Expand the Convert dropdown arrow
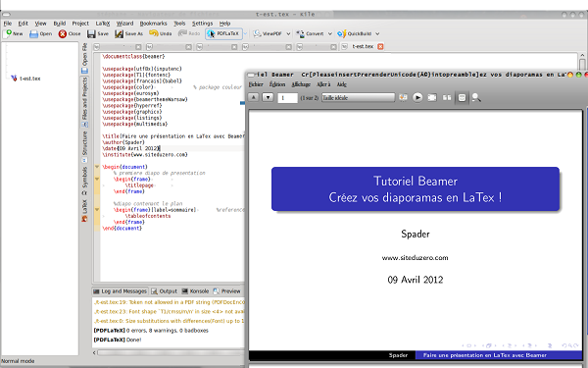Screen dimensions: 588x368 [x=330, y=33]
